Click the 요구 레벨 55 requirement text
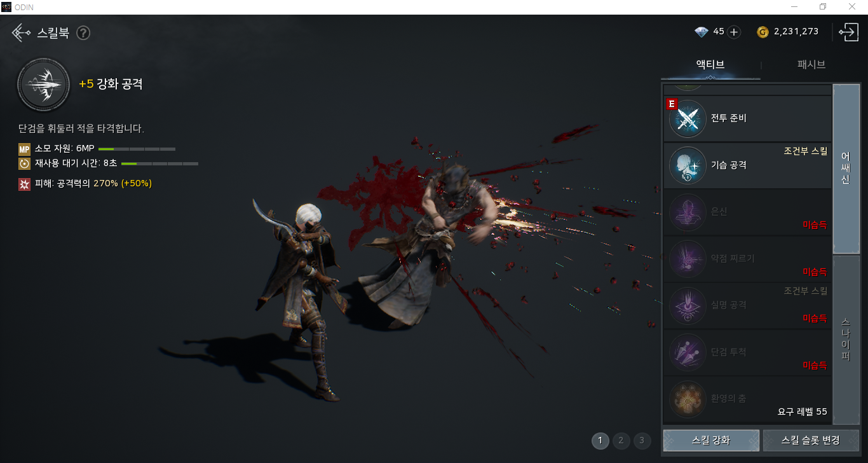868x463 pixels. pyautogui.click(x=803, y=411)
